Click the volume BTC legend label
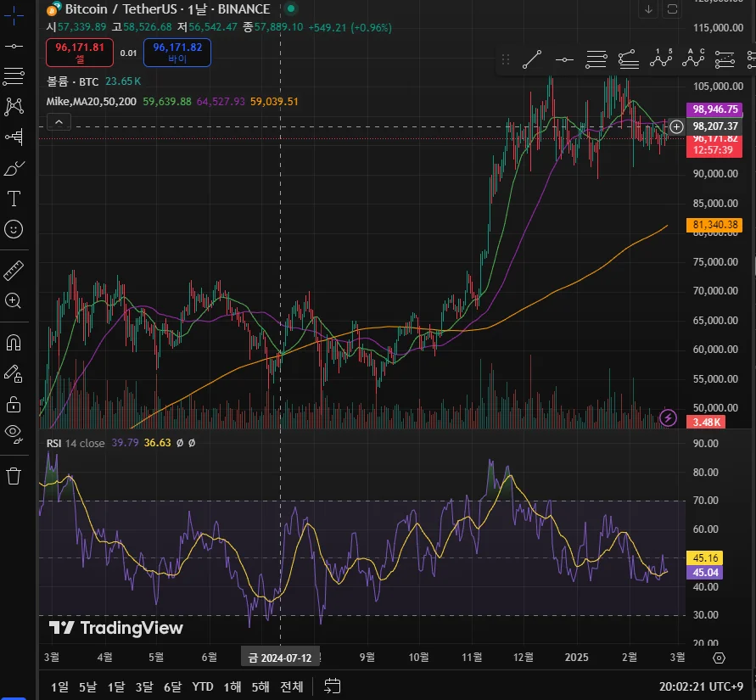756x700 pixels. pos(72,81)
